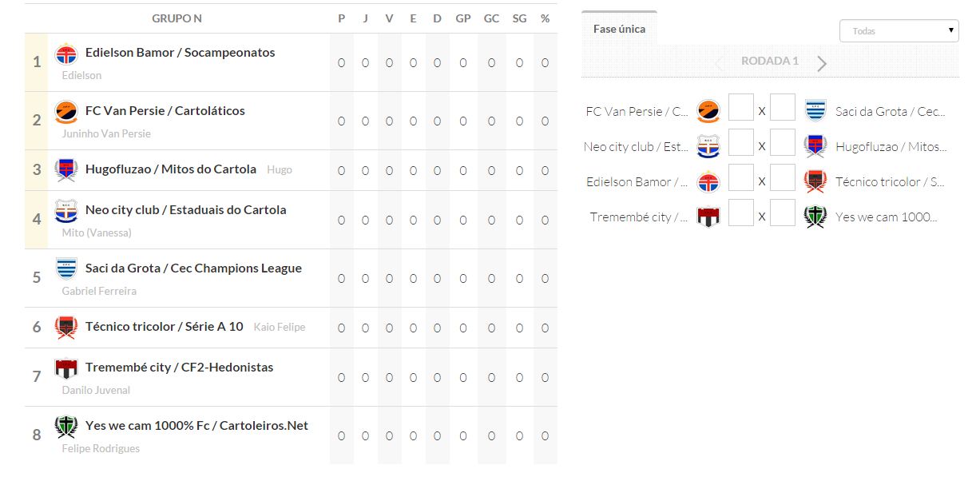
Task: Click Técnico tricolor crest in standings table
Action: [x=66, y=327]
